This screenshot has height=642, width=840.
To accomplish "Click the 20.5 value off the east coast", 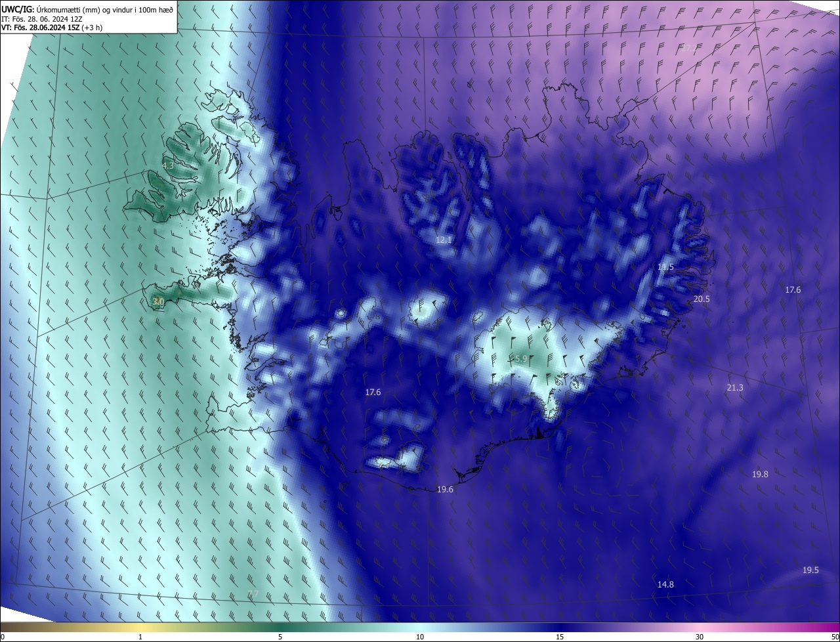I will [x=702, y=299].
